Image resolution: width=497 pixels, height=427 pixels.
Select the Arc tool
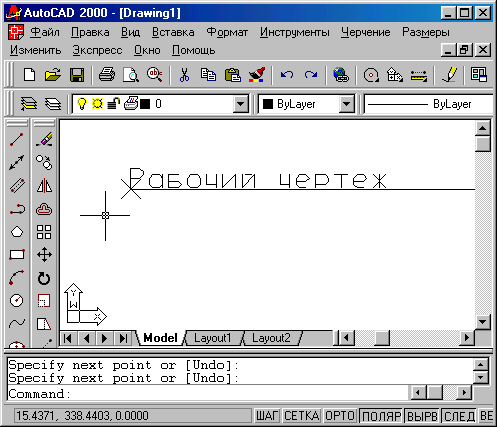[x=17, y=278]
